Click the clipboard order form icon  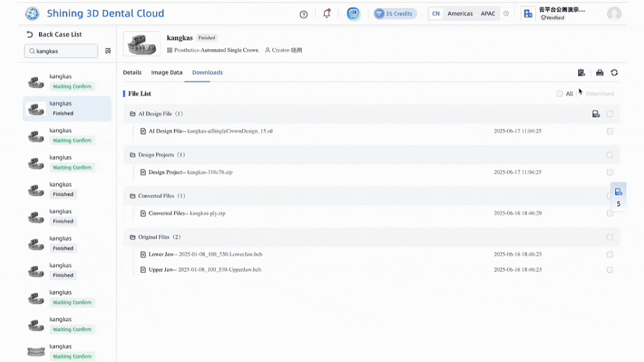581,72
